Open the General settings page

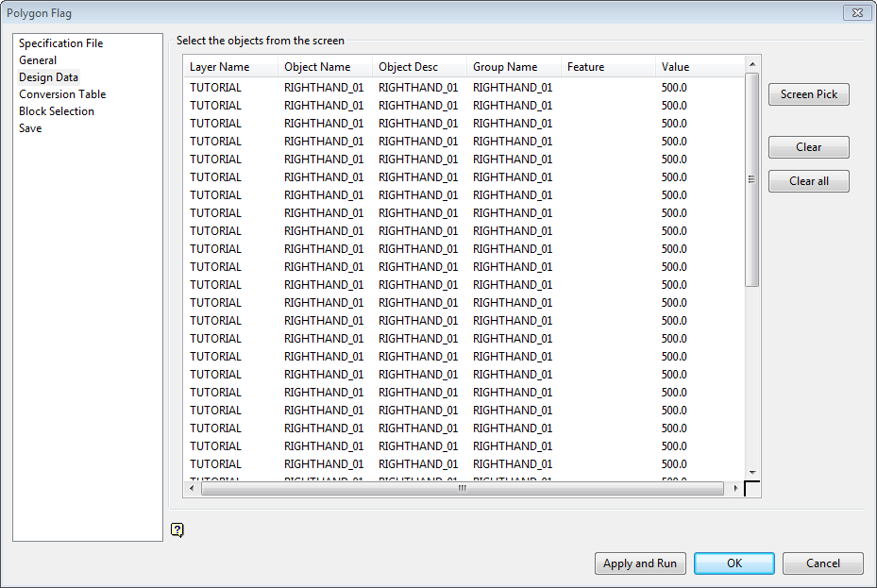click(x=38, y=59)
